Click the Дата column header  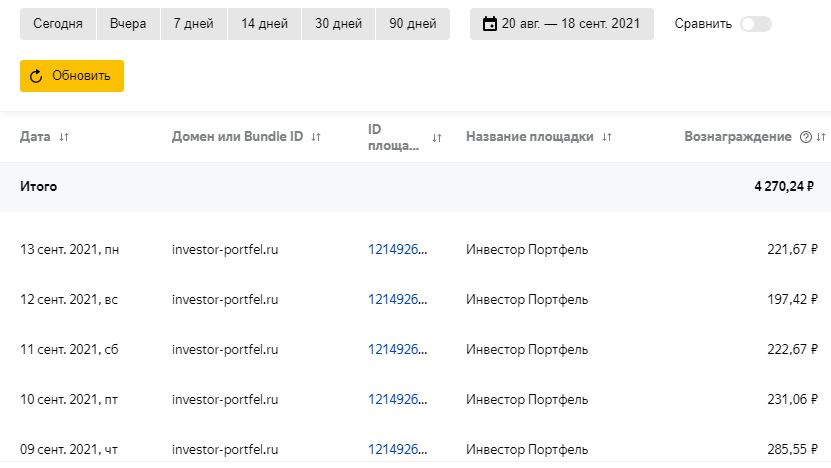[35, 137]
